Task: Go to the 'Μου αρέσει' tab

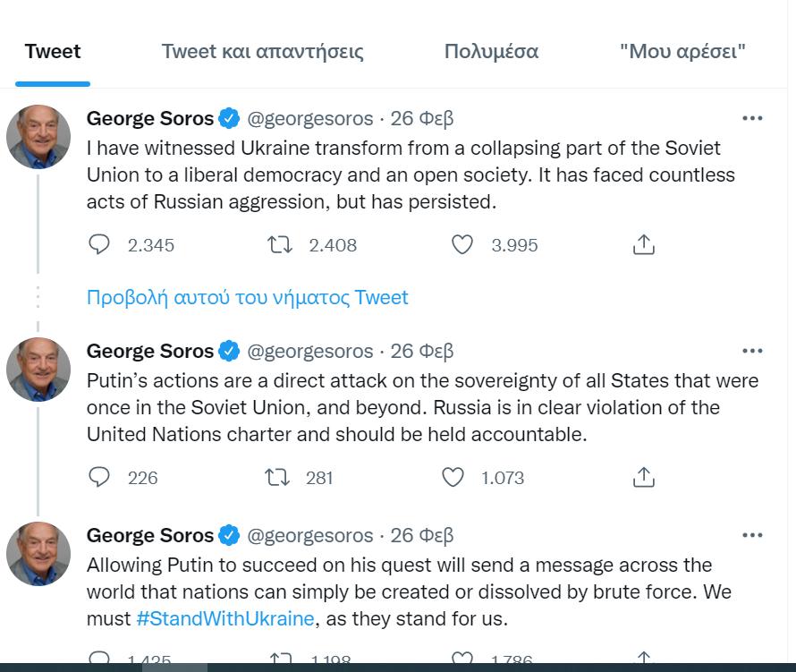Action: pyautogui.click(x=682, y=51)
